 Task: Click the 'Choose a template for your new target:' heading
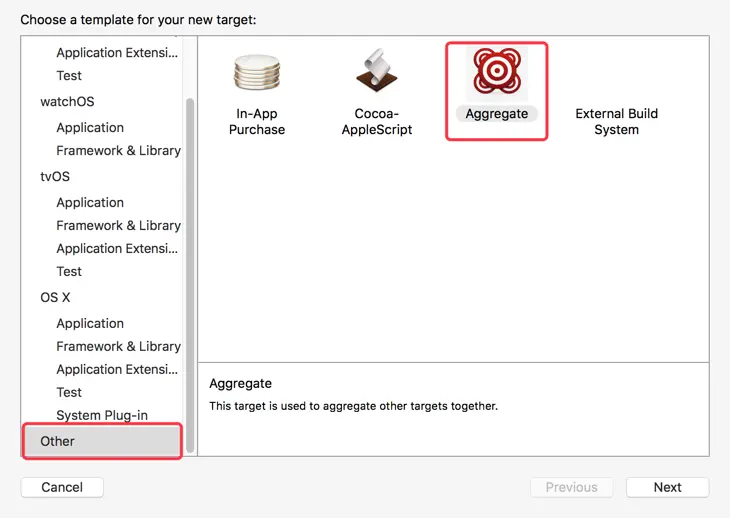coord(138,20)
